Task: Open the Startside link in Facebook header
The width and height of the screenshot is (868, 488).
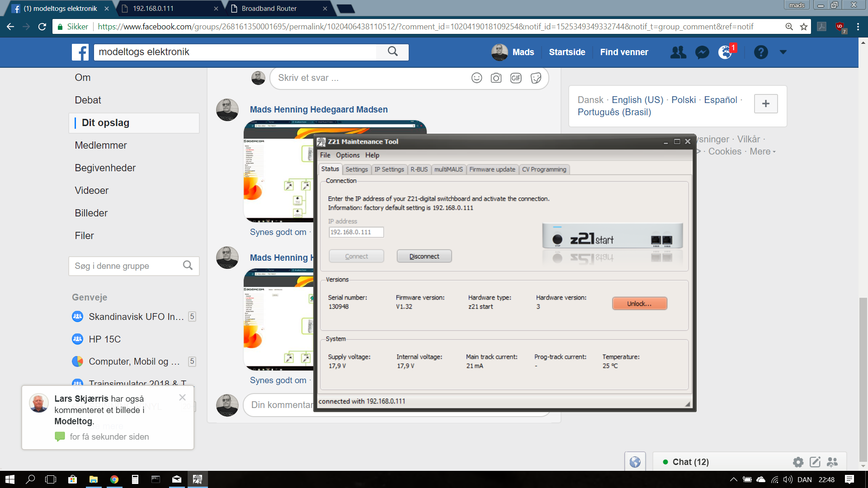Action: 567,52
